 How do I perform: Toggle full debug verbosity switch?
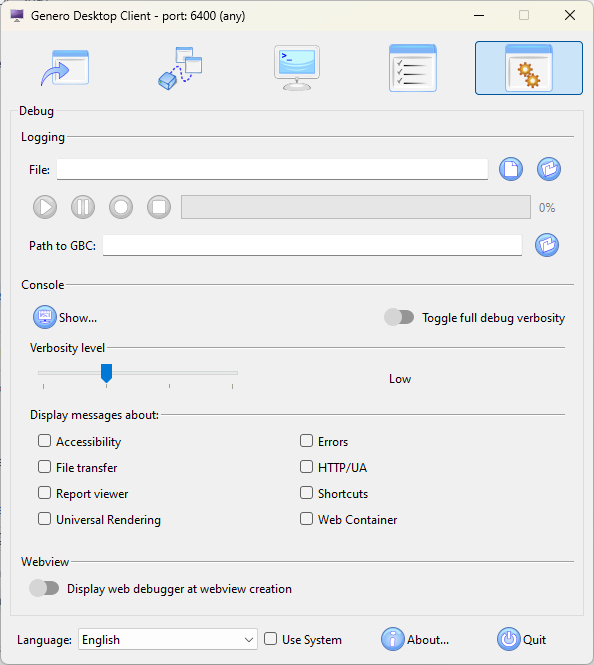[399, 317]
